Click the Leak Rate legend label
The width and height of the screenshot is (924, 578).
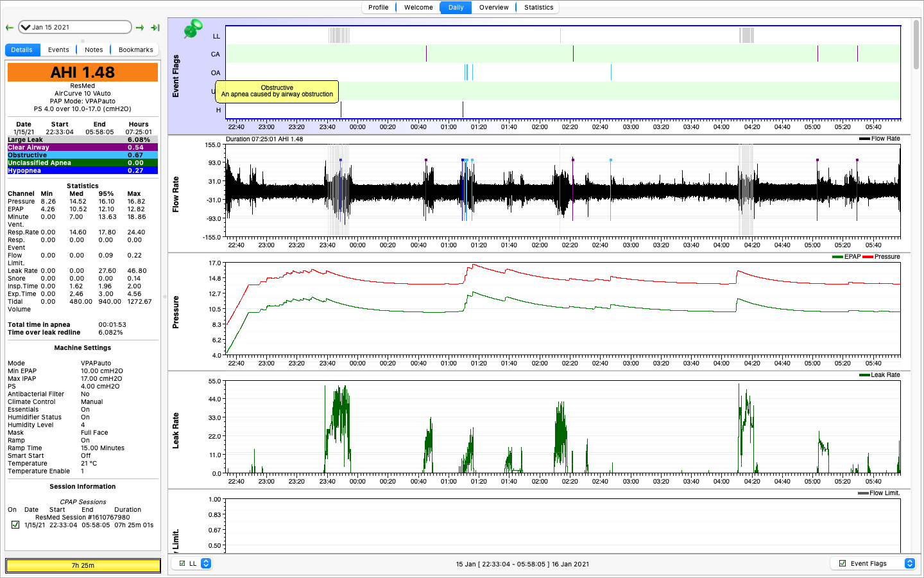coord(886,375)
